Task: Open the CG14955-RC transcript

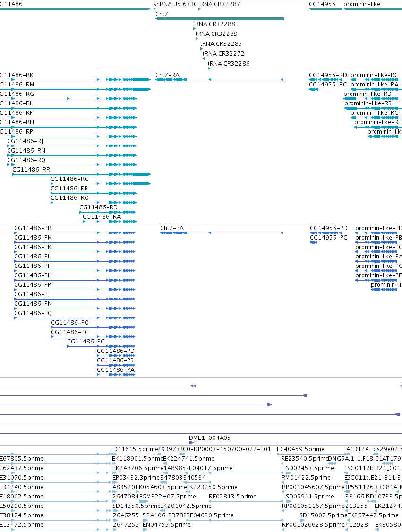Action: click(x=314, y=89)
